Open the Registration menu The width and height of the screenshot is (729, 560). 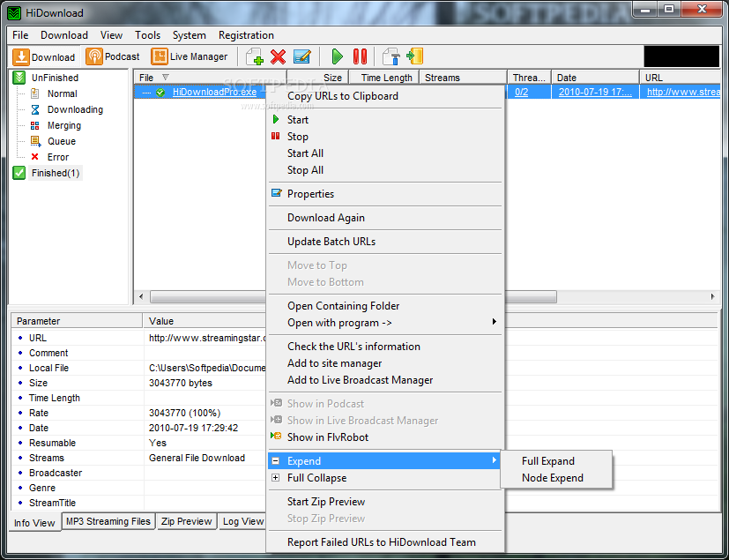[246, 35]
